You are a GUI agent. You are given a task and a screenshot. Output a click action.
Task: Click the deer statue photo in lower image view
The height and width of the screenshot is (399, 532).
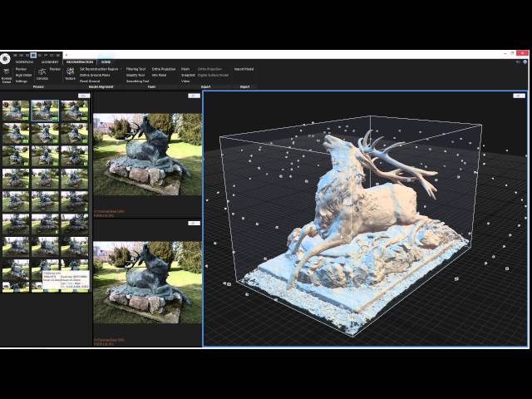coord(147,283)
